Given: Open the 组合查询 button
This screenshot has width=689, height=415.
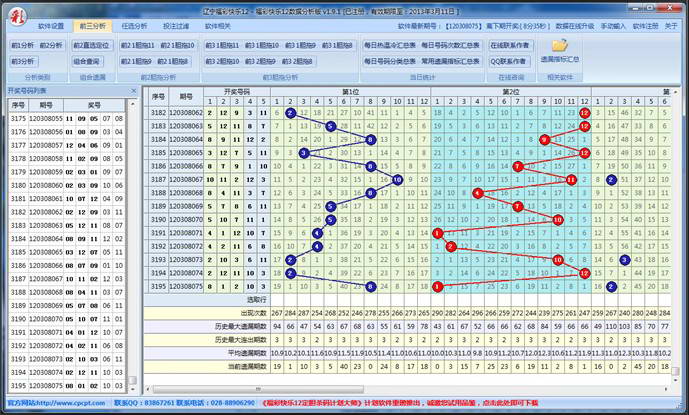Looking at the screenshot, I should (87, 62).
